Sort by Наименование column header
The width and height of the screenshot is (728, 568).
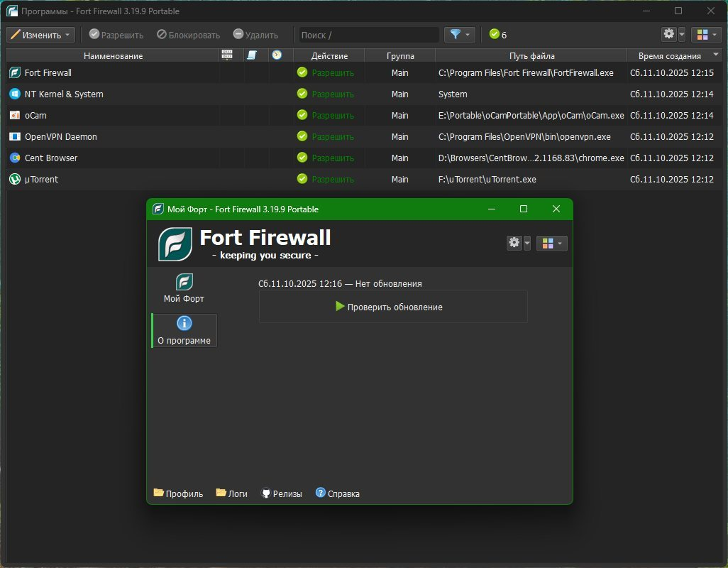pyautogui.click(x=113, y=55)
